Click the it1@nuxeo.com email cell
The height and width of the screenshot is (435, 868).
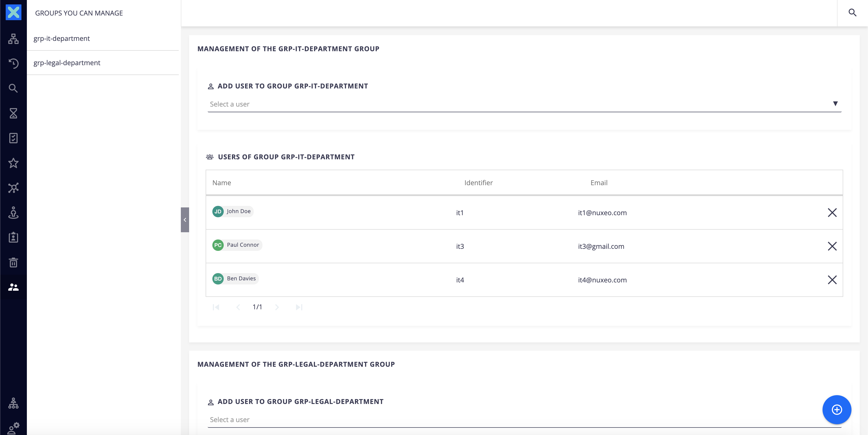click(602, 213)
